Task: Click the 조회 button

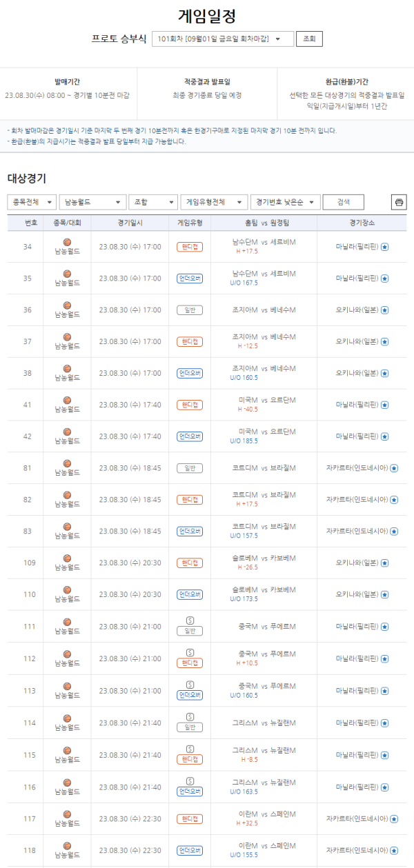Action: pyautogui.click(x=309, y=39)
